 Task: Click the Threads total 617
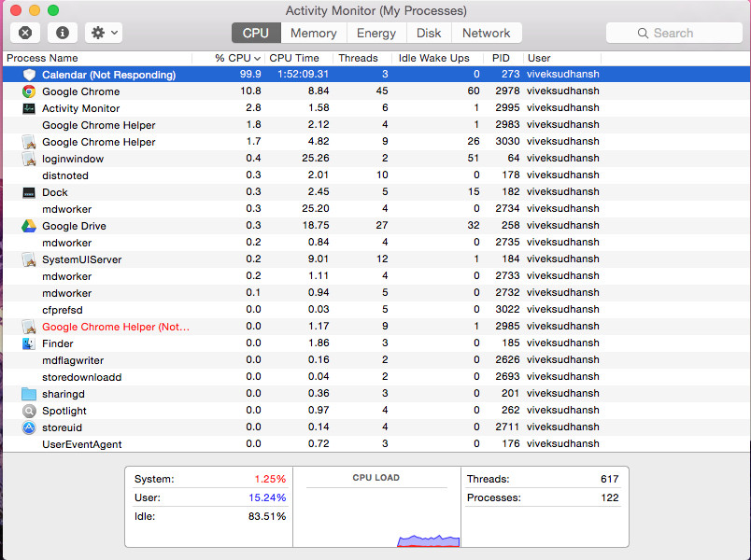tap(610, 479)
